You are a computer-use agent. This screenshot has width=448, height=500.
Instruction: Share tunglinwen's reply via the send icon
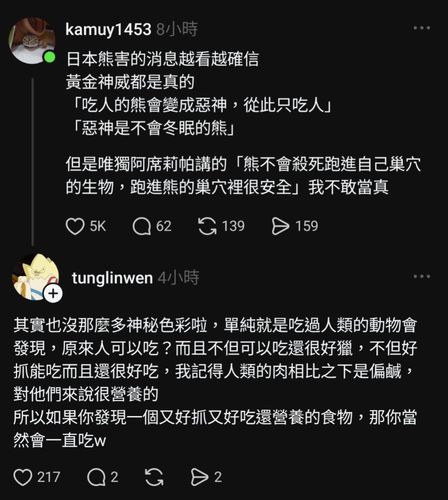[x=199, y=477]
